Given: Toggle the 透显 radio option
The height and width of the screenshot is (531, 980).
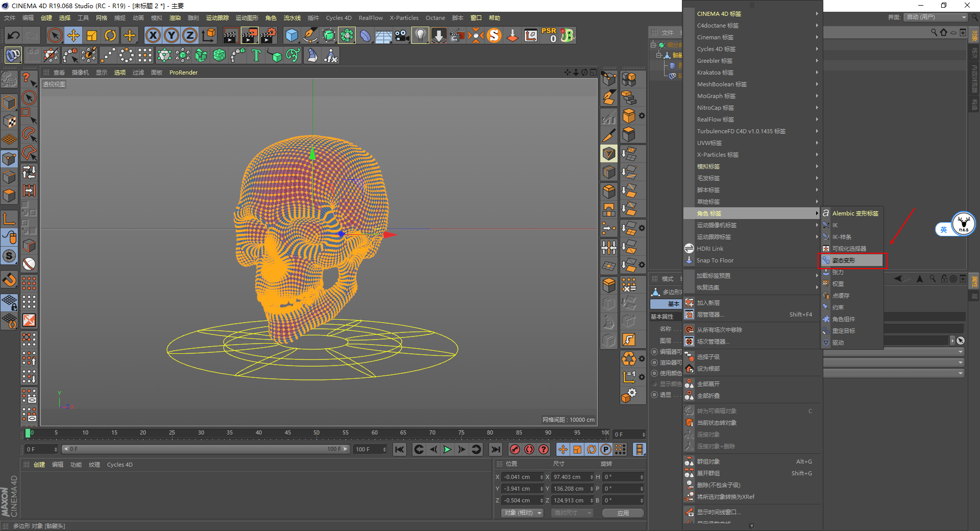Looking at the screenshot, I should [x=654, y=395].
